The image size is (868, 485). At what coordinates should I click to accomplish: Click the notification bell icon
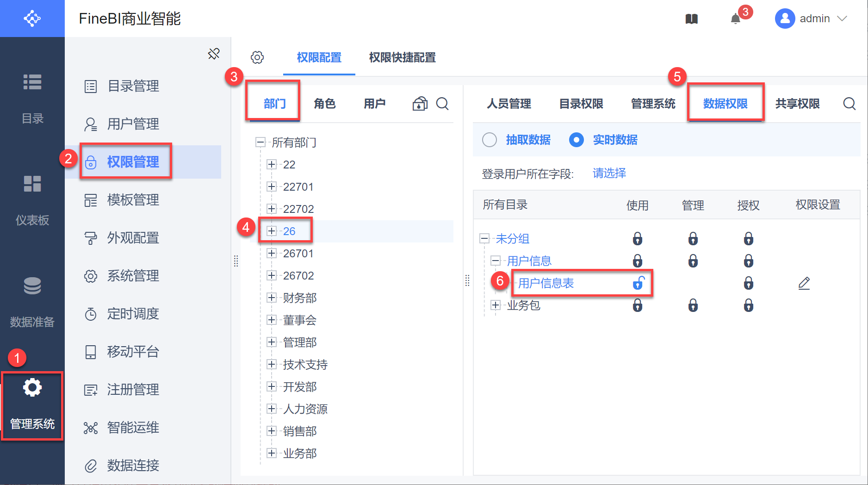(x=736, y=19)
